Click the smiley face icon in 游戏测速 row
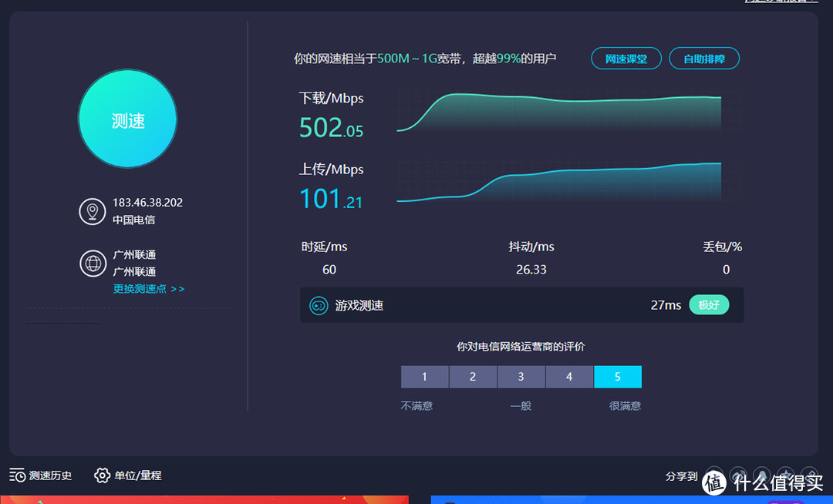Viewport: 833px width, 504px height. tap(320, 305)
